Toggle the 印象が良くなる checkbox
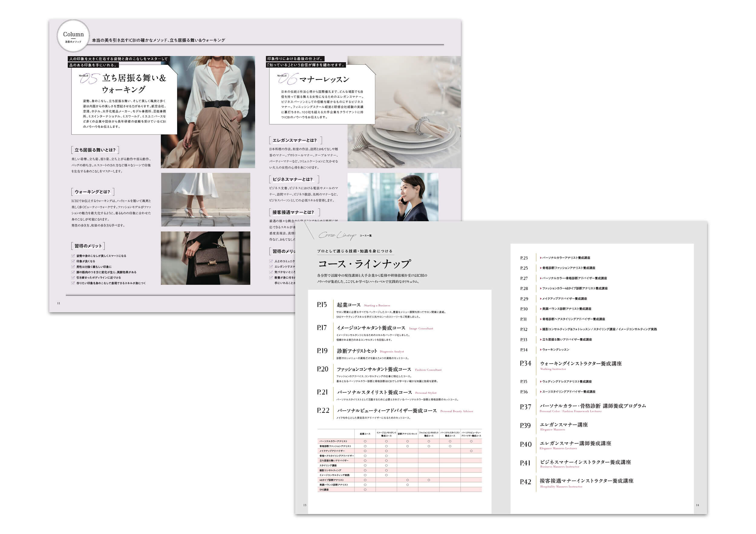Screen dimensions: 756x534 (73, 261)
